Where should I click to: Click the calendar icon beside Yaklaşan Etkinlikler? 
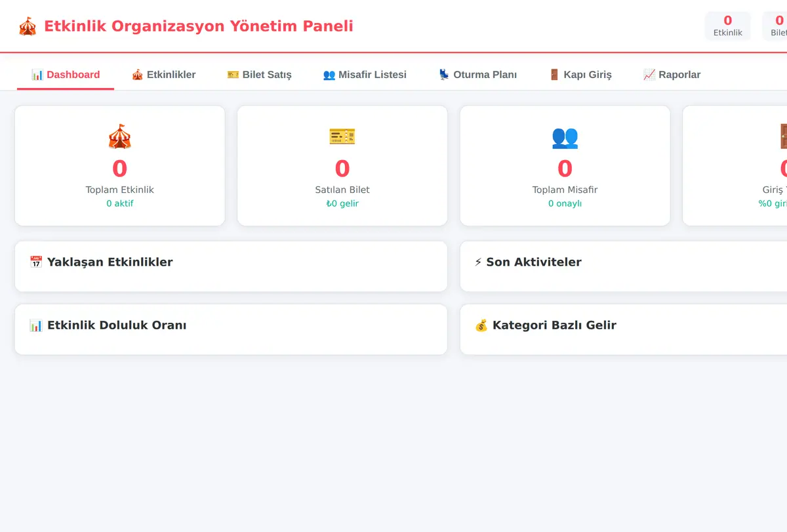36,262
